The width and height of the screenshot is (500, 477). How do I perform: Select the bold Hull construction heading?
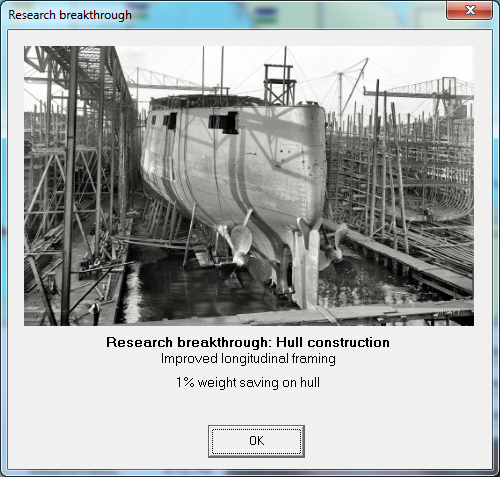(248, 342)
